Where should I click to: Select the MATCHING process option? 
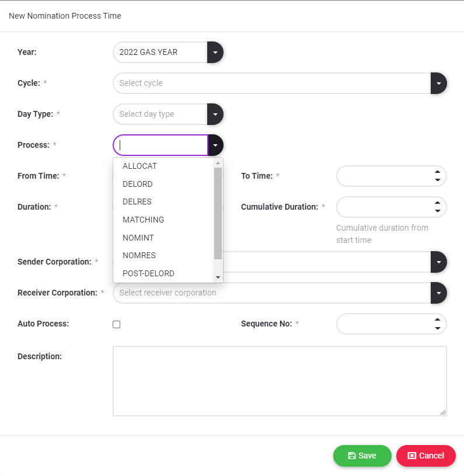point(144,220)
